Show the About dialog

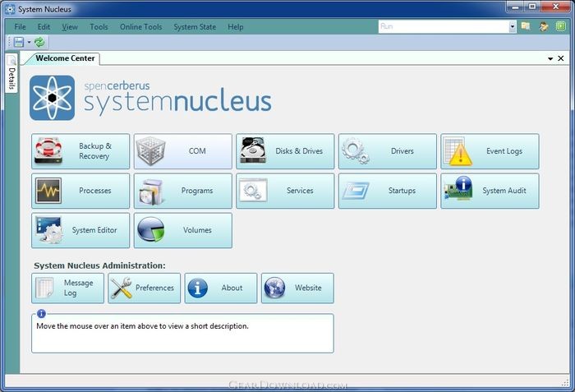click(x=221, y=288)
